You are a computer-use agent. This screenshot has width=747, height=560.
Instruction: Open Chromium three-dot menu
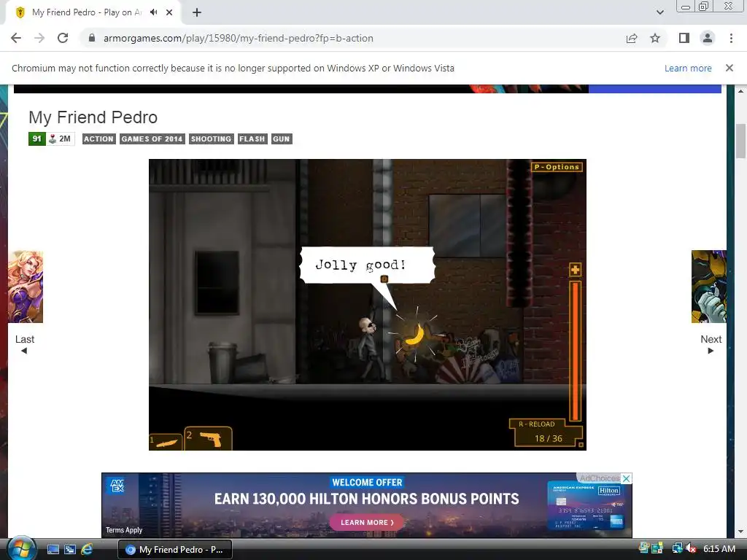click(x=731, y=38)
